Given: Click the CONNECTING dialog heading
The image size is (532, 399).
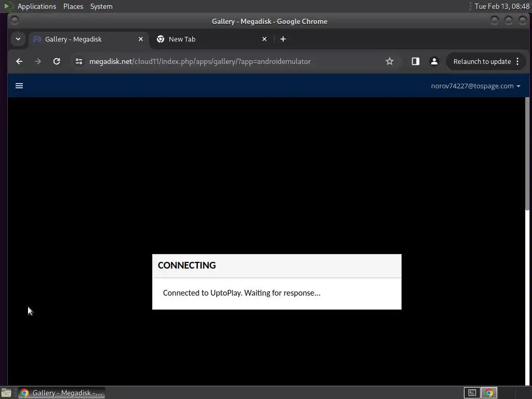Looking at the screenshot, I should pos(187,265).
